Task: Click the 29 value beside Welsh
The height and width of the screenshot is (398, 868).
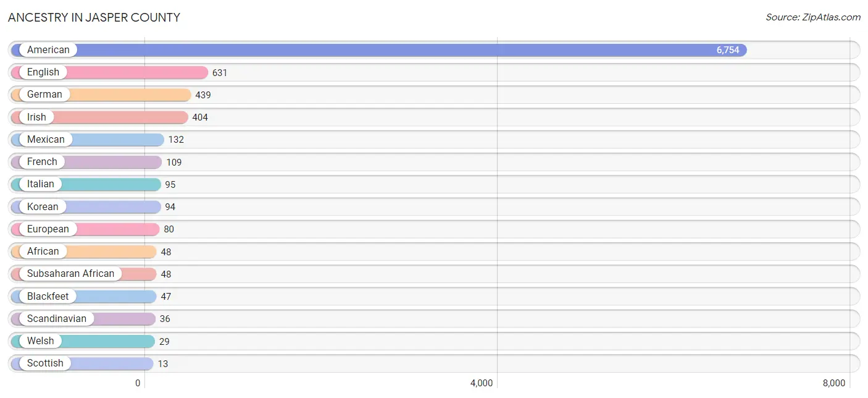Action: (x=164, y=342)
